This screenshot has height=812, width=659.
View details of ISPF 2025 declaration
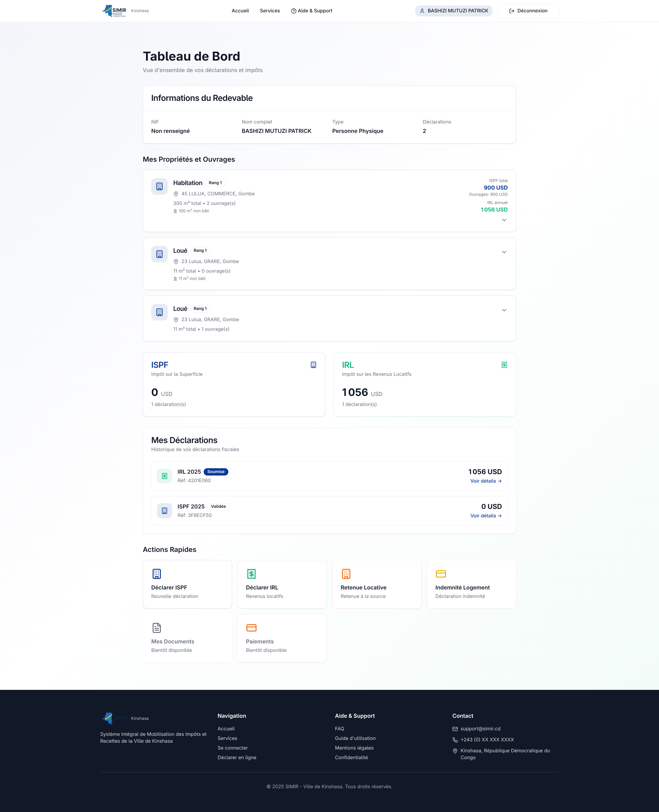click(x=486, y=516)
